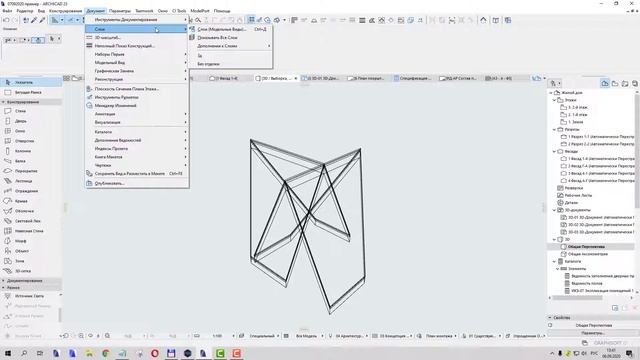Select the Slab (Перекрытие) tool
The image size is (640, 360).
pos(31,171)
